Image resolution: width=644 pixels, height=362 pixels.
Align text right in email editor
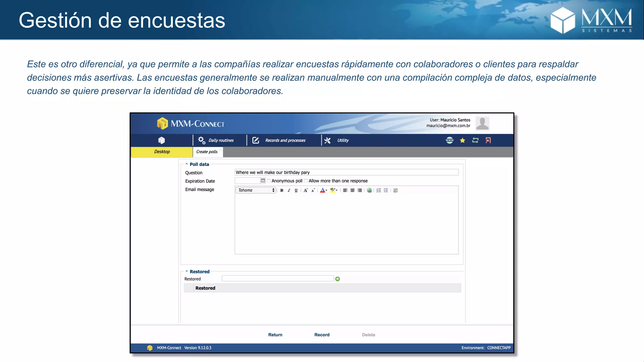pyautogui.click(x=360, y=190)
